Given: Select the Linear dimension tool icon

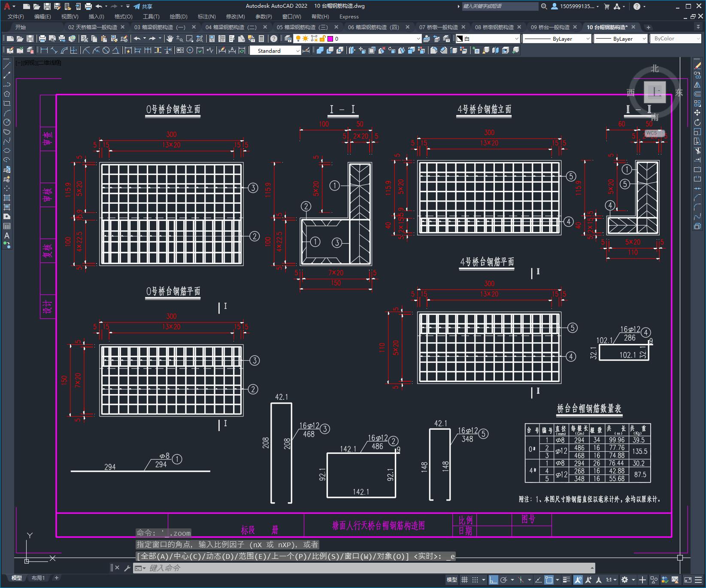Looking at the screenshot, I should [44, 51].
